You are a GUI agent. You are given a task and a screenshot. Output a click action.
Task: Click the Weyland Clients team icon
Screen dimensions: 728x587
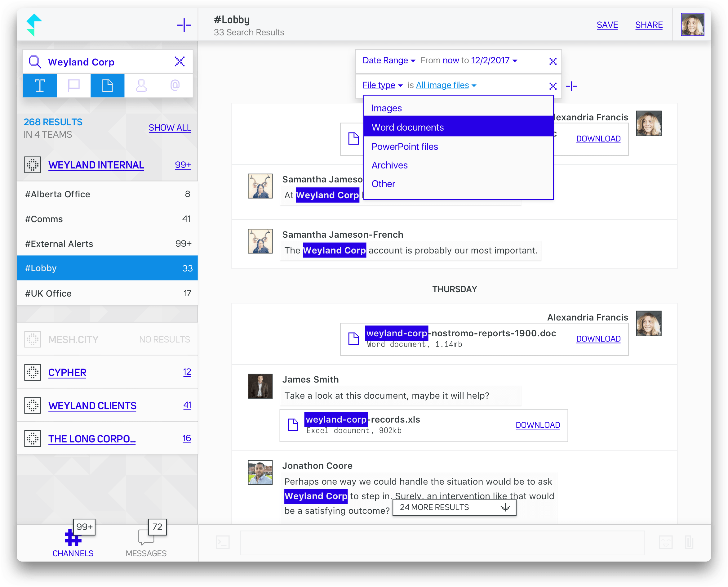tap(33, 406)
